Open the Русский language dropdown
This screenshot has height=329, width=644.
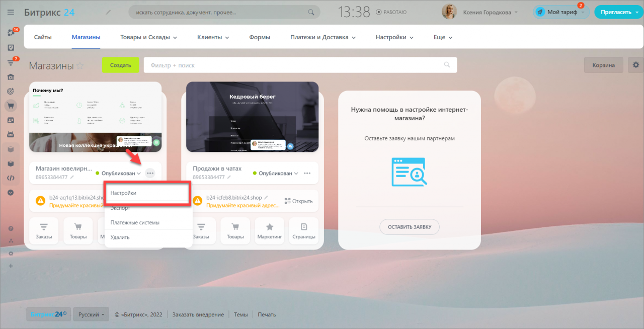coord(91,314)
